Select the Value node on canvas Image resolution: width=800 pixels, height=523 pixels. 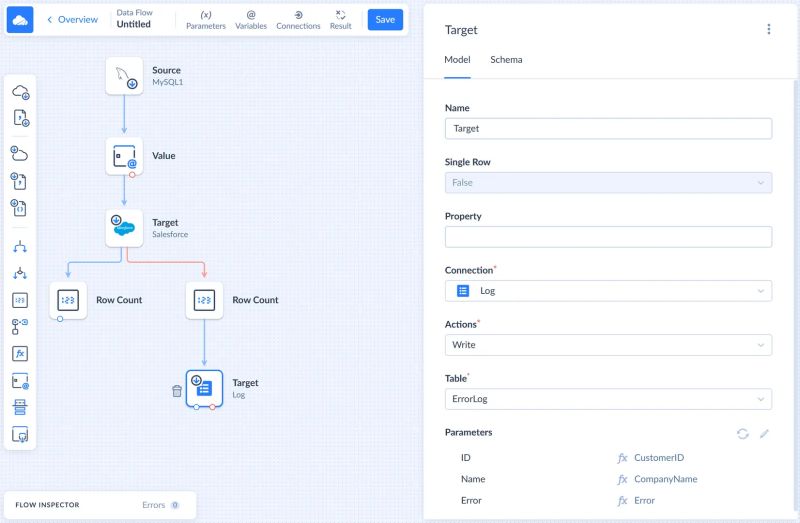pos(124,156)
